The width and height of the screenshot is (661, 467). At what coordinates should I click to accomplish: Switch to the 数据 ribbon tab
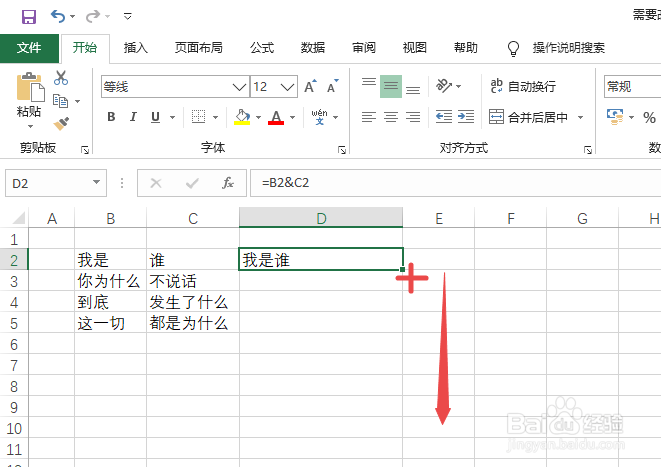point(313,48)
